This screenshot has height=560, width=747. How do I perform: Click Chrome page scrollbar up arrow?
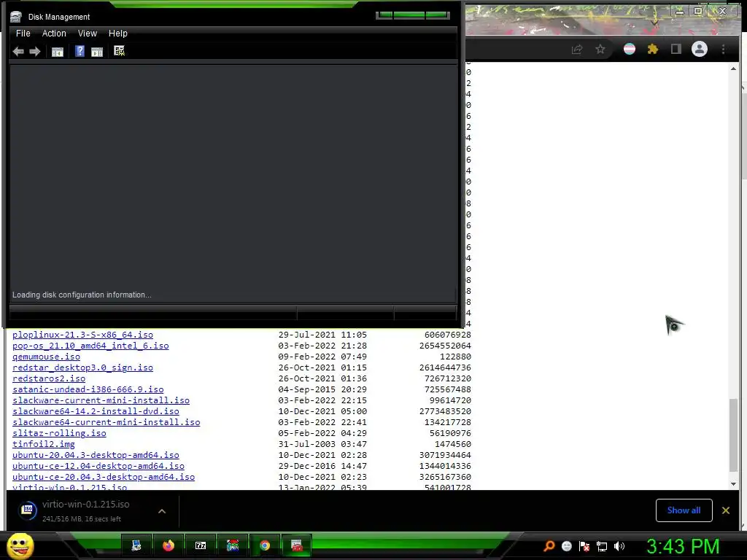733,69
